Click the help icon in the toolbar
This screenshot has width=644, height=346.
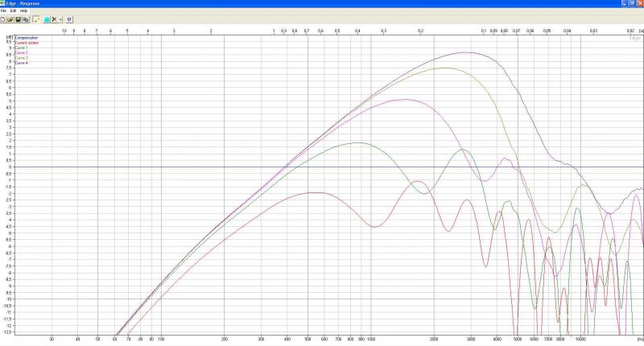coord(69,18)
